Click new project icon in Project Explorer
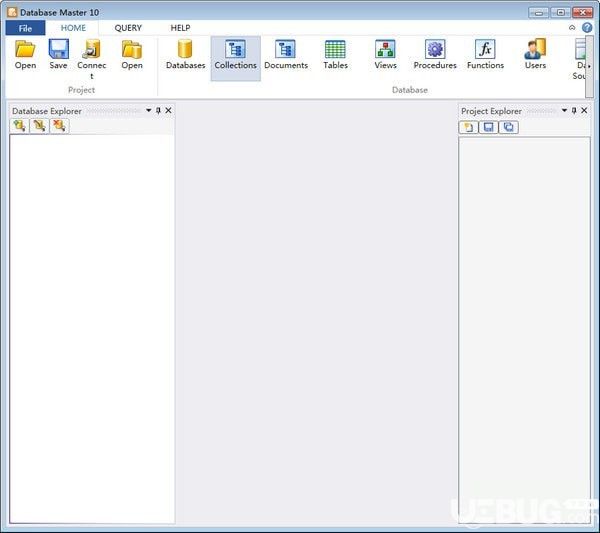 [468, 127]
